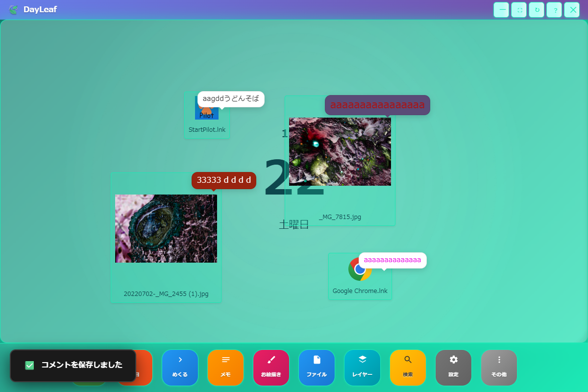Open the メモ memo tool

[225, 367]
